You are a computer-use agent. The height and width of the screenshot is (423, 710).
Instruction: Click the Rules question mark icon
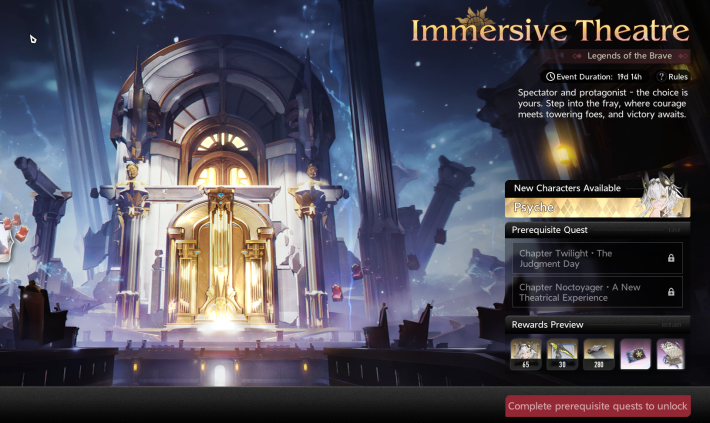(661, 77)
